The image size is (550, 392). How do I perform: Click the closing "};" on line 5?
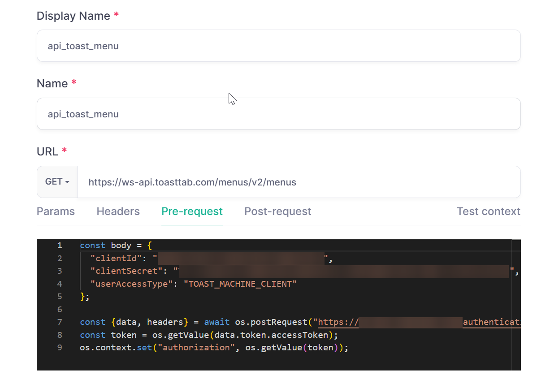point(85,297)
